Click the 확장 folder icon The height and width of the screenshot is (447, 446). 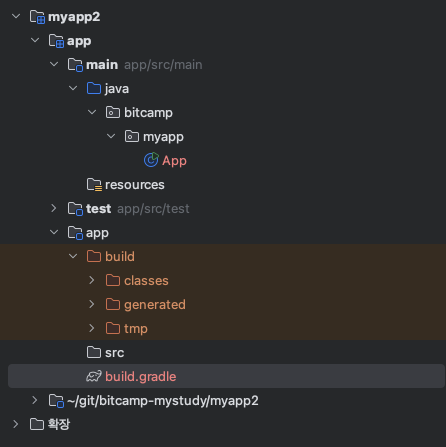point(37,424)
